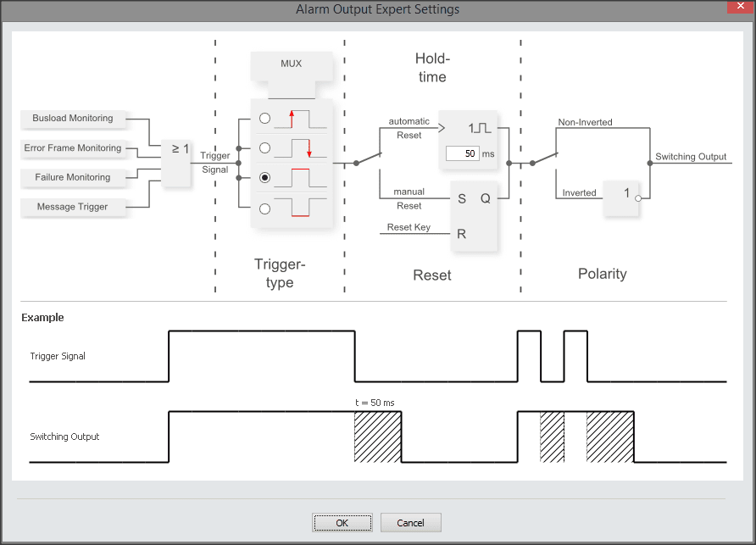Open Busload Monitoring settings
The image size is (756, 545).
coord(73,119)
